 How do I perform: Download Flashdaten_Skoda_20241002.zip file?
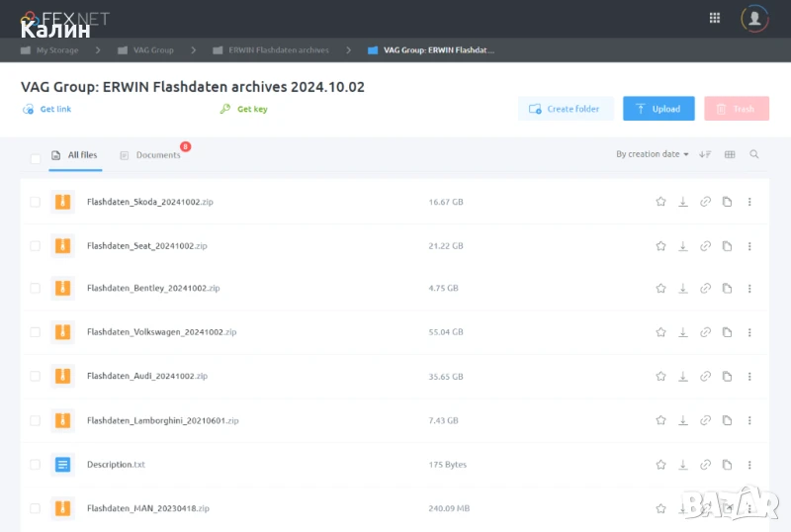[682, 202]
